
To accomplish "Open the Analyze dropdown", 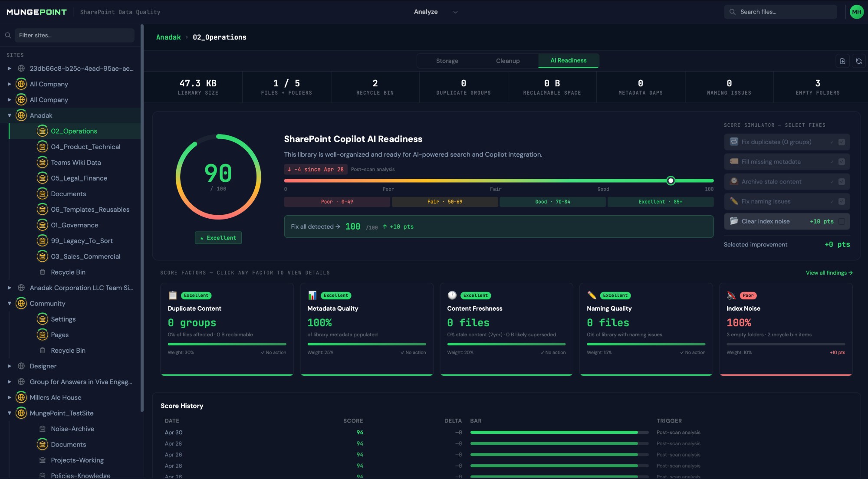I will pos(435,12).
